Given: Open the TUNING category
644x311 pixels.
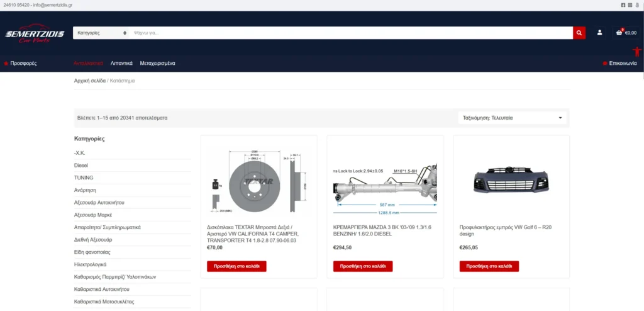Looking at the screenshot, I should coord(84,178).
